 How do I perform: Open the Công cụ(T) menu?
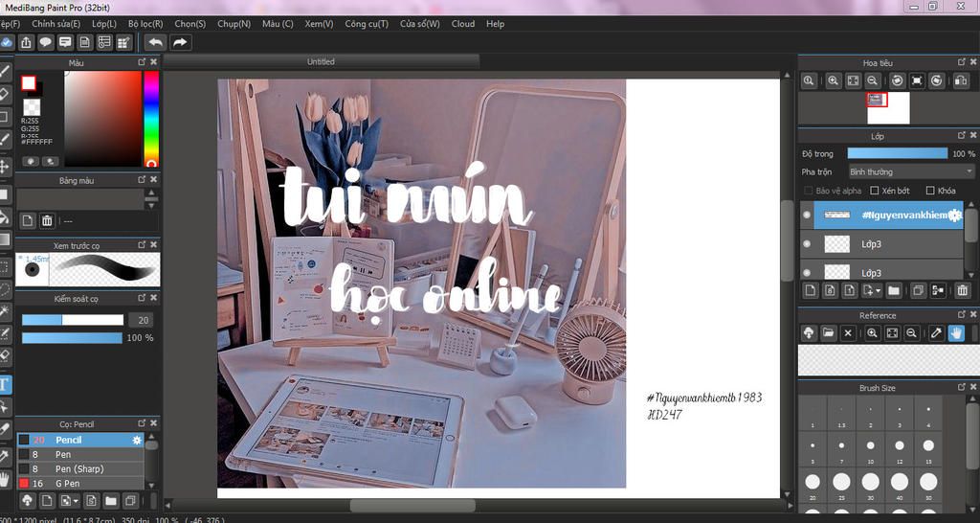pos(367,24)
